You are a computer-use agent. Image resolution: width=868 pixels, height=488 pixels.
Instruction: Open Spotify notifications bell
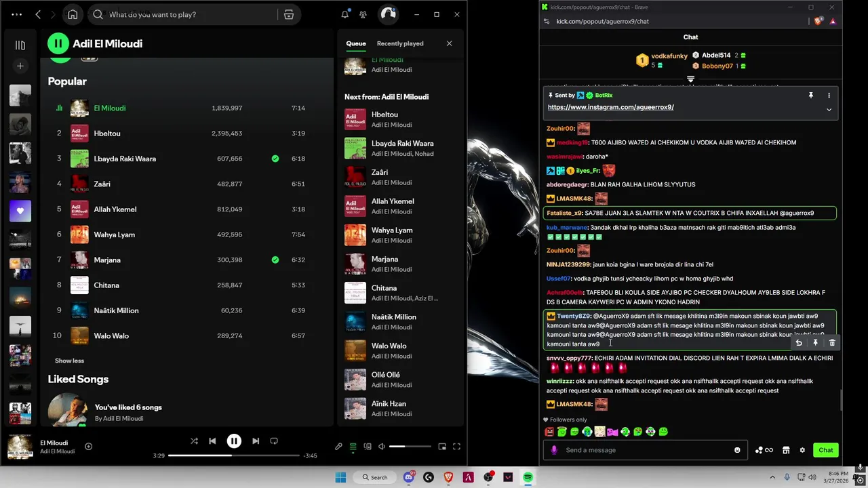pyautogui.click(x=345, y=14)
